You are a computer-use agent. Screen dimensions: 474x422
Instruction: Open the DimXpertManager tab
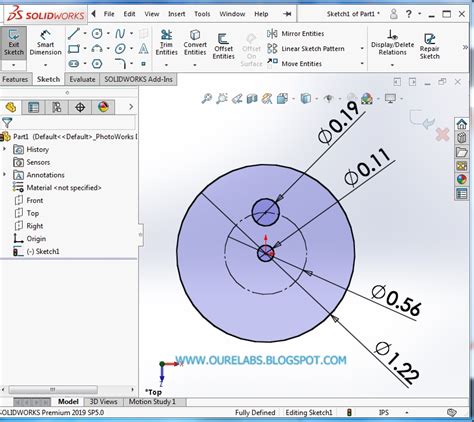point(80,107)
